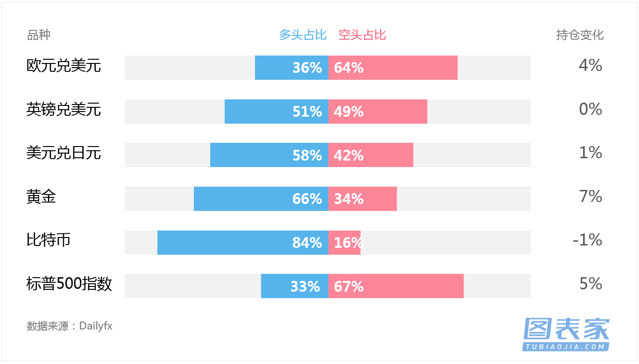Click the 英镑兑美元 row label
Viewport: 639px width, 364px height.
point(64,110)
